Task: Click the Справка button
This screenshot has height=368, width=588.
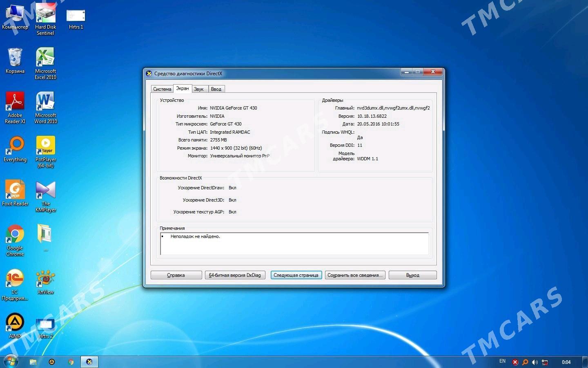Action: 176,275
